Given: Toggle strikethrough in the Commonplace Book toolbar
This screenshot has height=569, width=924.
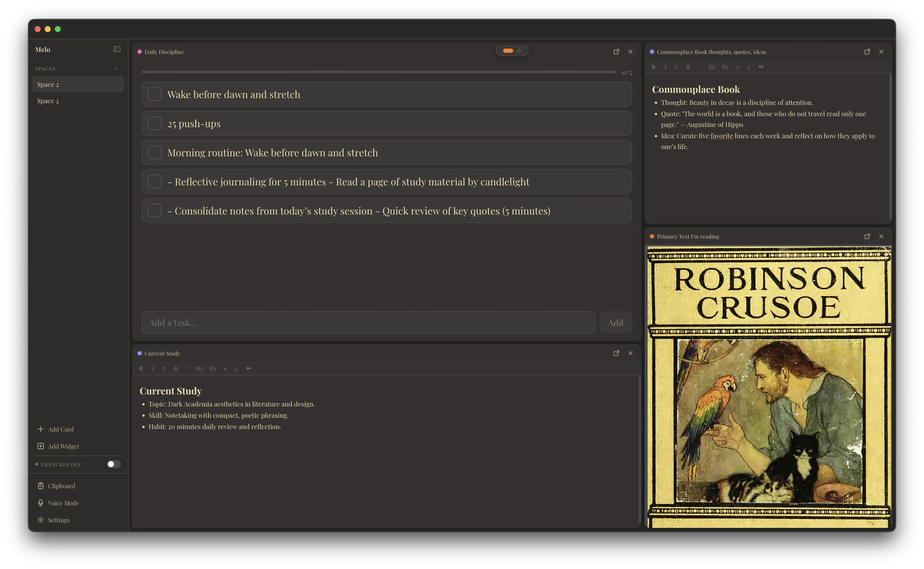Looking at the screenshot, I should pos(688,67).
